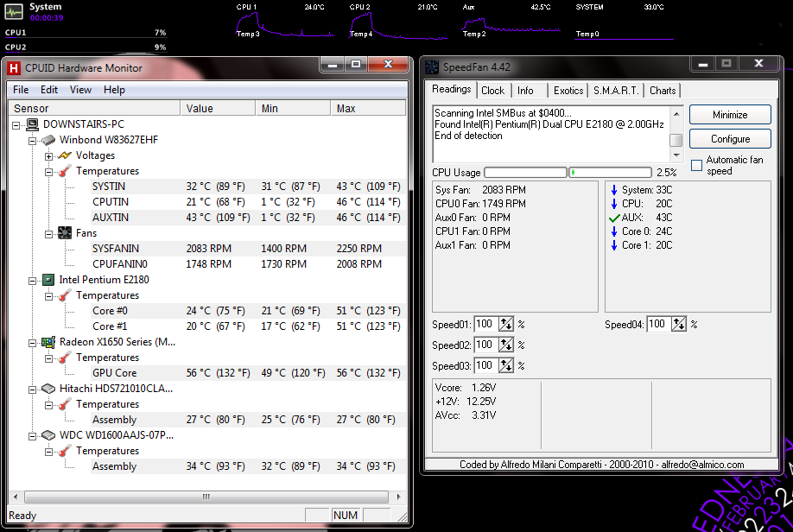This screenshot has width=793, height=532.
Task: Click the Min column header
Action: pos(294,109)
